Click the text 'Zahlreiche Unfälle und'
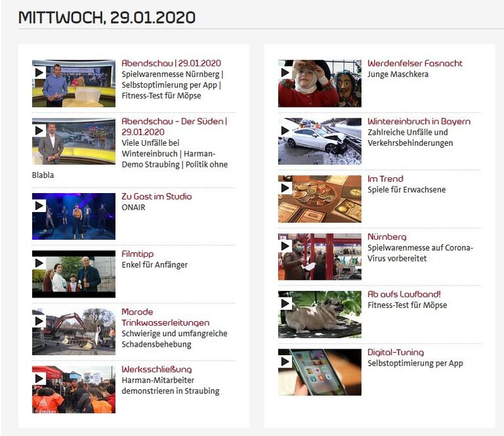This screenshot has height=436, width=504. (408, 132)
